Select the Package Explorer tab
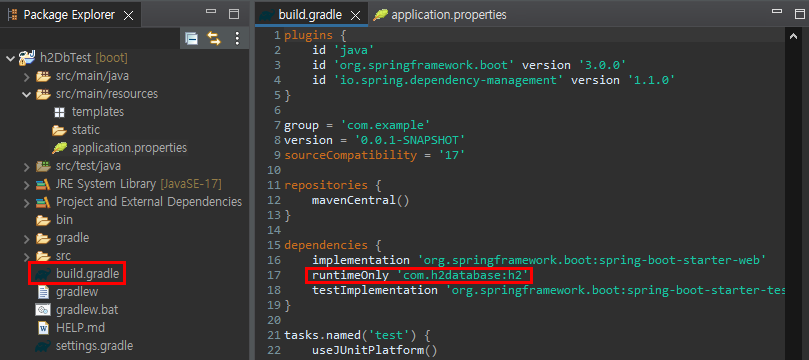The image size is (809, 360). tap(70, 15)
